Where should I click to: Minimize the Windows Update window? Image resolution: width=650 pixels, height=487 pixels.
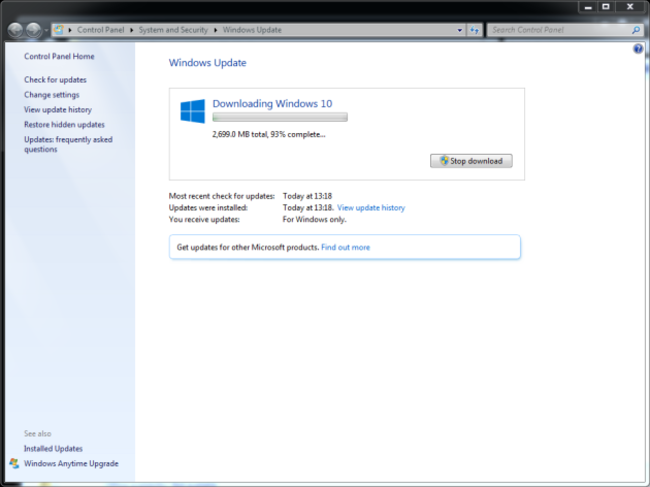[x=588, y=7]
